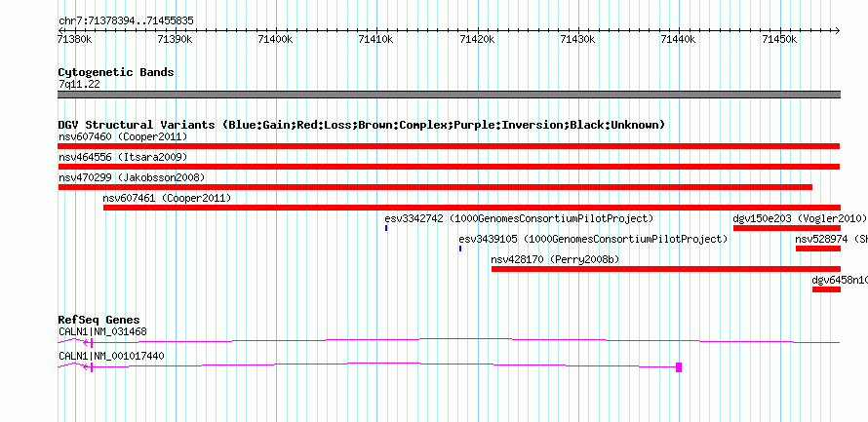The image size is (868, 422).
Task: Click the nsv470299 (Jakobsson2008) label
Action: point(132,177)
